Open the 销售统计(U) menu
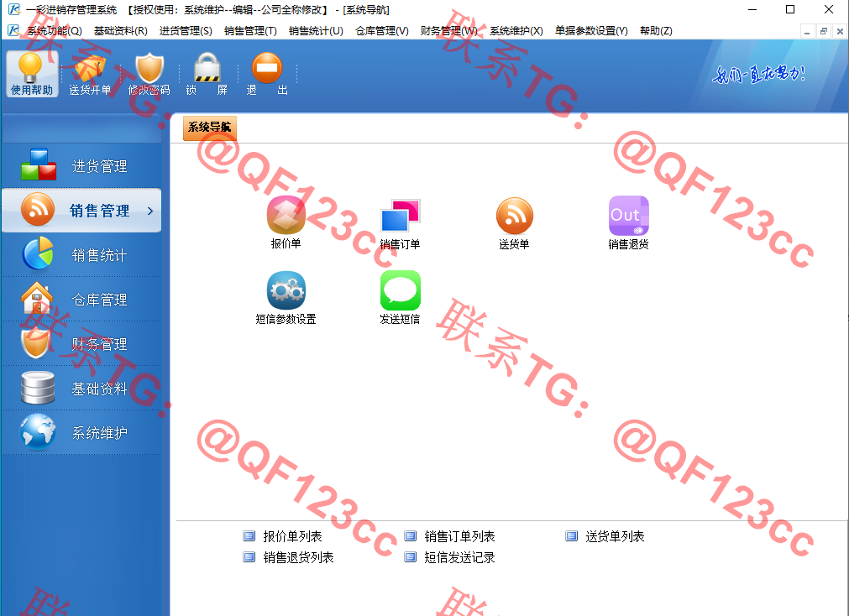Screen dimensions: 849x616 [317, 31]
